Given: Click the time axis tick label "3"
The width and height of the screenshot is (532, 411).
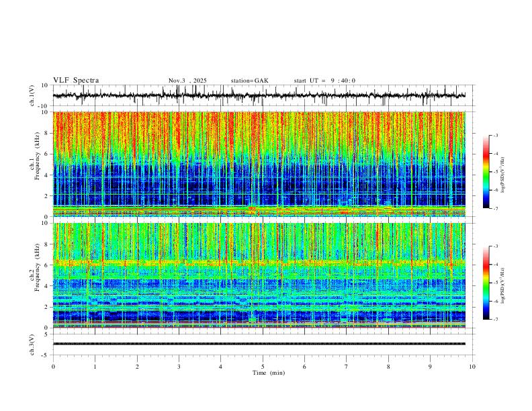Looking at the screenshot, I should tap(179, 367).
